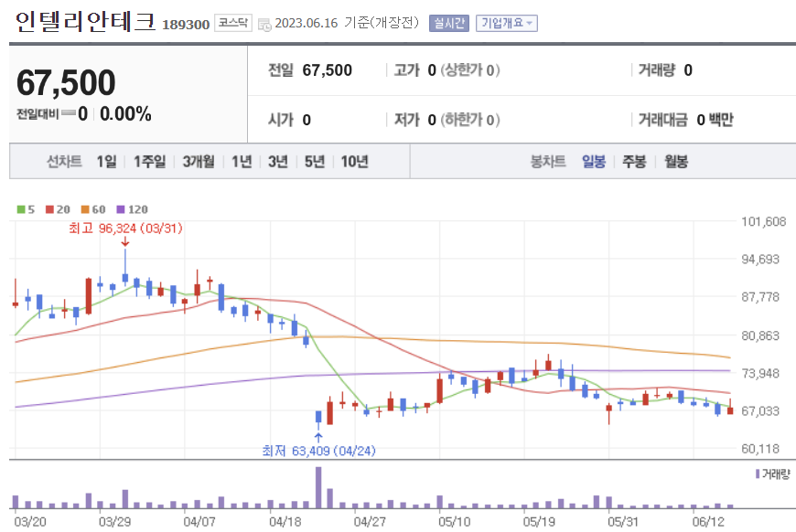Click the 04/07 date axis label
The width and height of the screenshot is (796, 532).
[x=199, y=522]
